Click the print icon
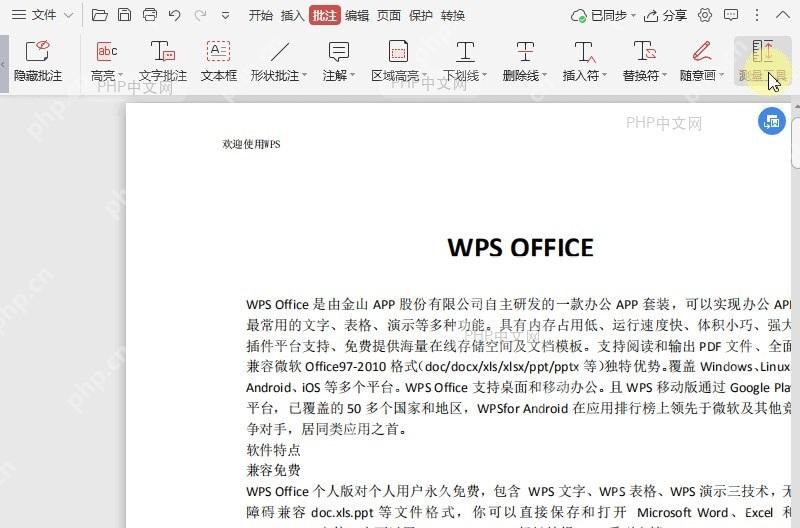The height and width of the screenshot is (528, 800). [149, 15]
